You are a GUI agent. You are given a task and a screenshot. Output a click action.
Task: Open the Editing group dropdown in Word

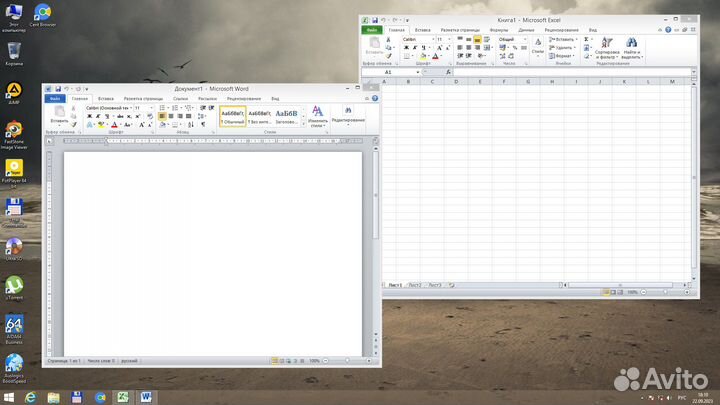point(348,117)
